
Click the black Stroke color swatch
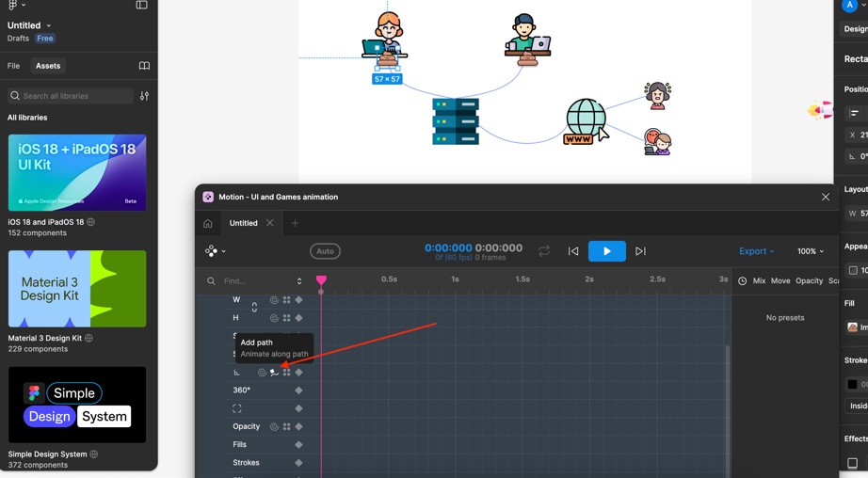coord(853,384)
